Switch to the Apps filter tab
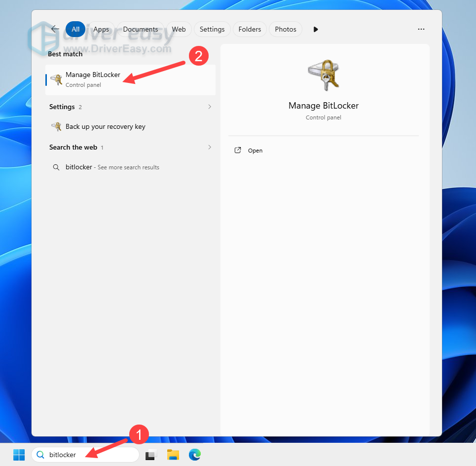 point(101,29)
